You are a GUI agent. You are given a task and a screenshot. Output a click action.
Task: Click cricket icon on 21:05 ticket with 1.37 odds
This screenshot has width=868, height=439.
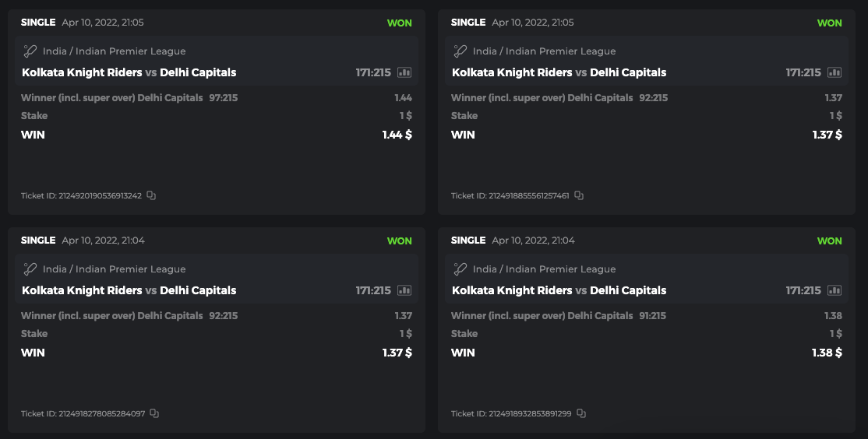(x=460, y=51)
